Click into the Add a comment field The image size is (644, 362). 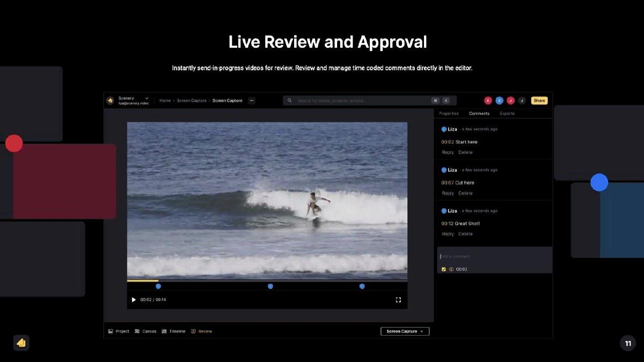tap(494, 256)
